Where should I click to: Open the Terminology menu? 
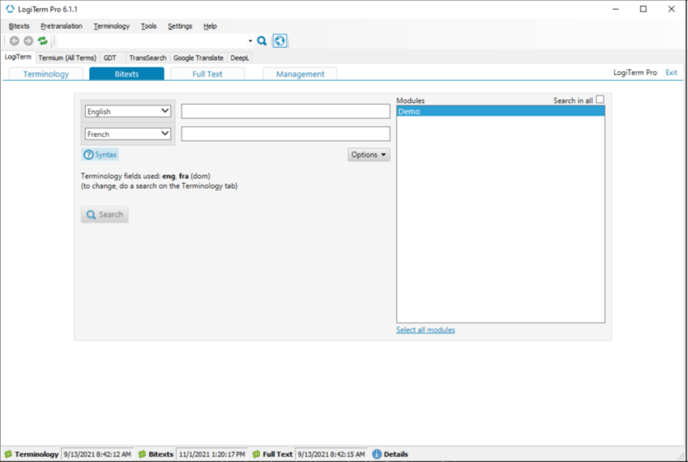[x=111, y=26]
